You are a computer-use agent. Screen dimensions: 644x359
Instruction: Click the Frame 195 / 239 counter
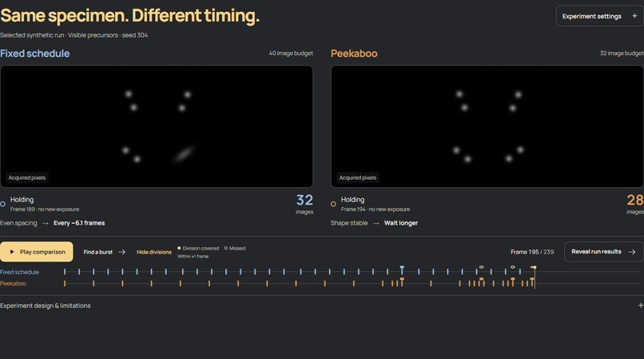(x=532, y=252)
